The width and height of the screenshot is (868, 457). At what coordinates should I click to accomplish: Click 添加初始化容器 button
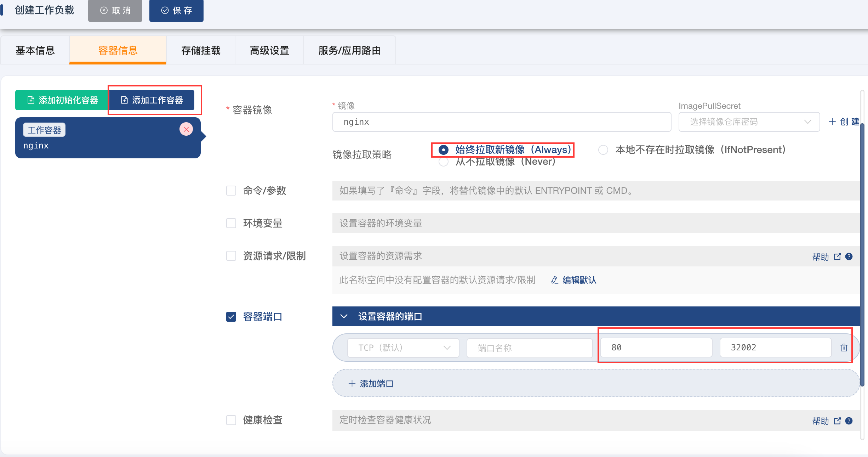pyautogui.click(x=62, y=100)
